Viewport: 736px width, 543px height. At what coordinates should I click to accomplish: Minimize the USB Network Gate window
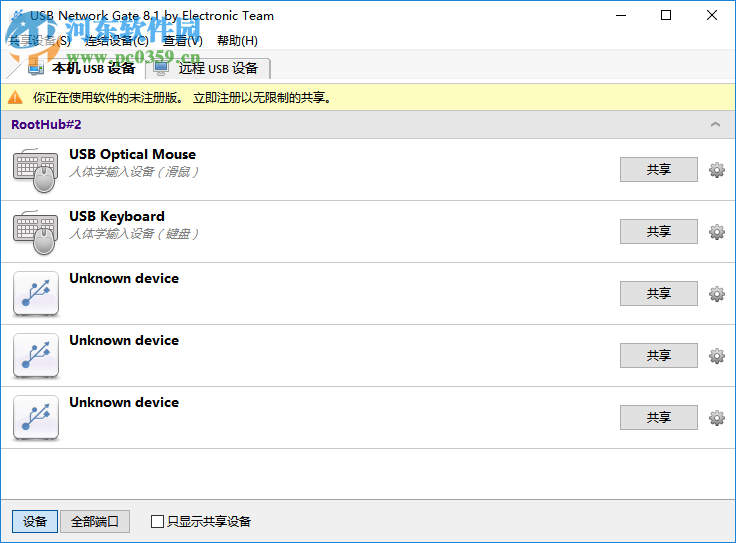coord(621,15)
